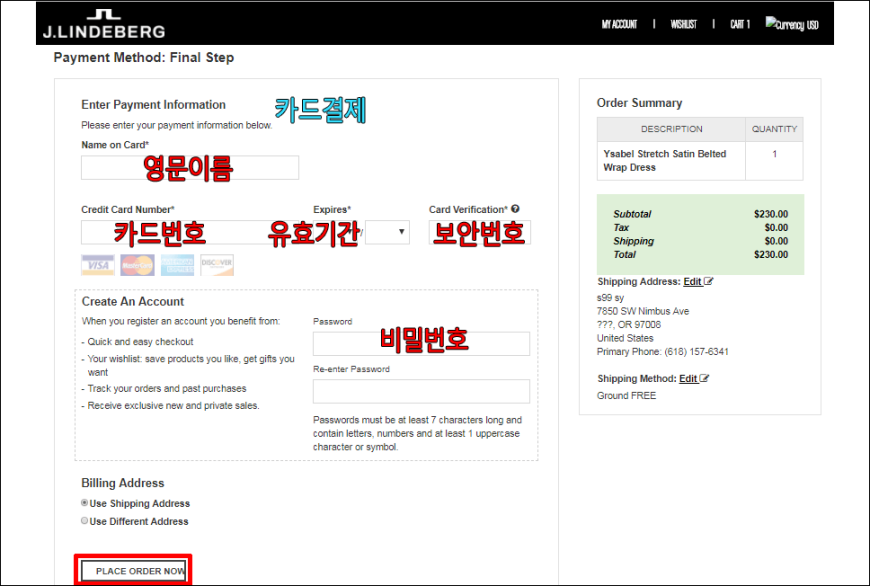Click the Ground FREE shipping text

pyautogui.click(x=626, y=396)
